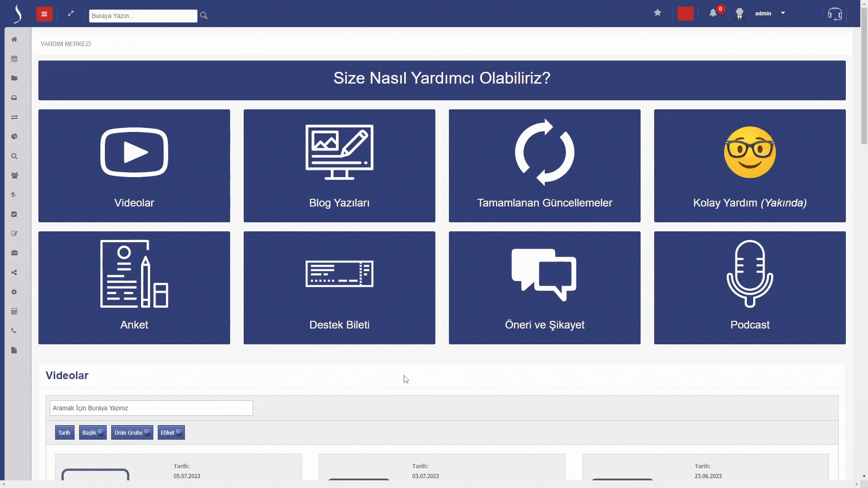
Task: Open the Videolar help tile
Action: pyautogui.click(x=134, y=165)
